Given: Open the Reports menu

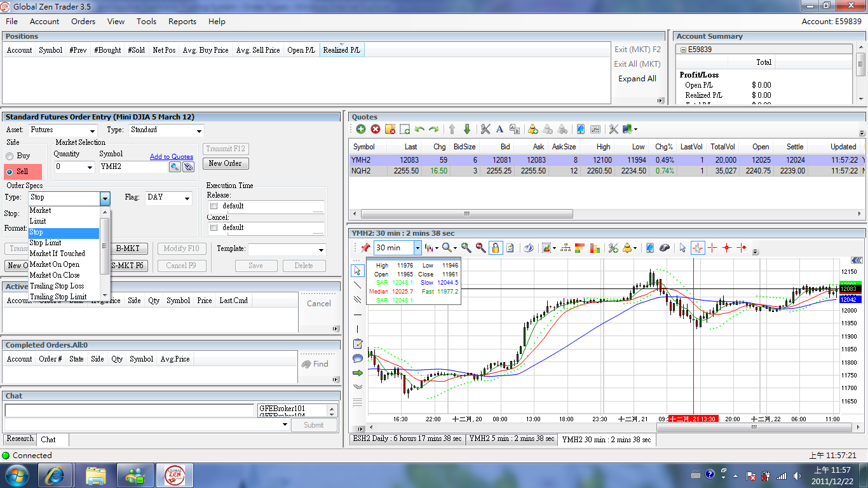Looking at the screenshot, I should pos(182,21).
